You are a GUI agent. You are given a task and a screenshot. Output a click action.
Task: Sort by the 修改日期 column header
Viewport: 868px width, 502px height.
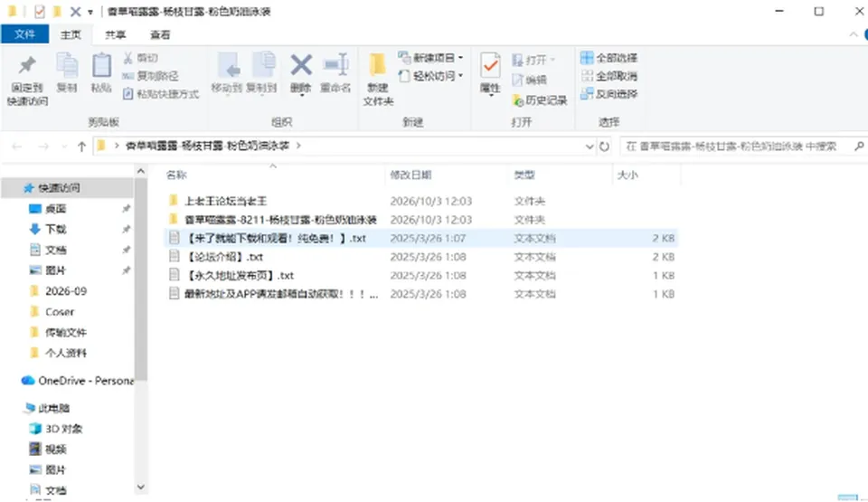(x=410, y=175)
